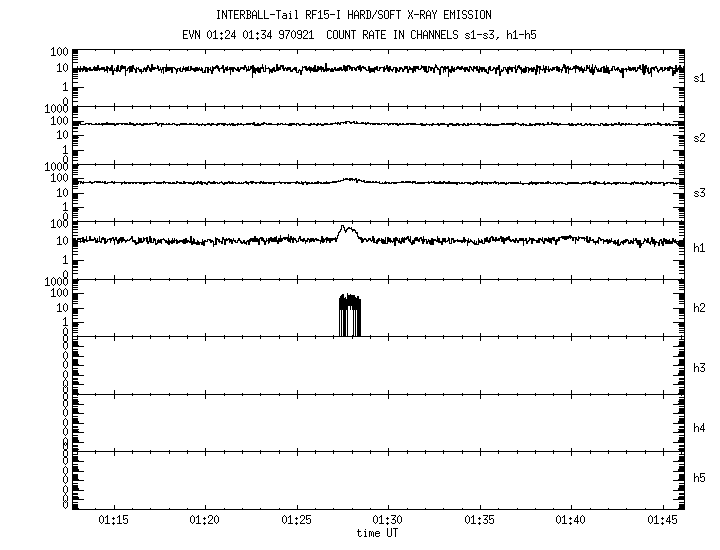Click the EVN count rate subtitle line
The height and width of the screenshot is (550, 720).
click(x=368, y=33)
